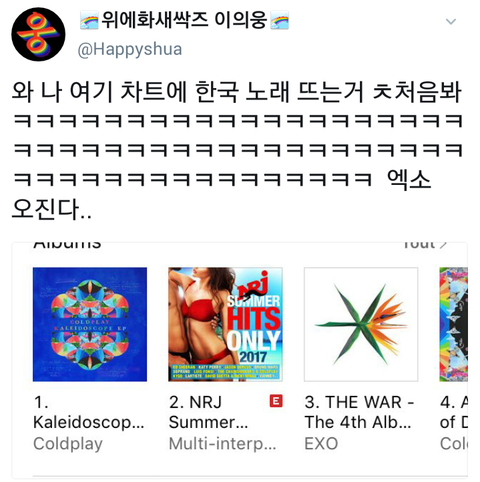The width and height of the screenshot is (480, 482).
Task: Click the explicit E badge icon
Action: (x=276, y=401)
